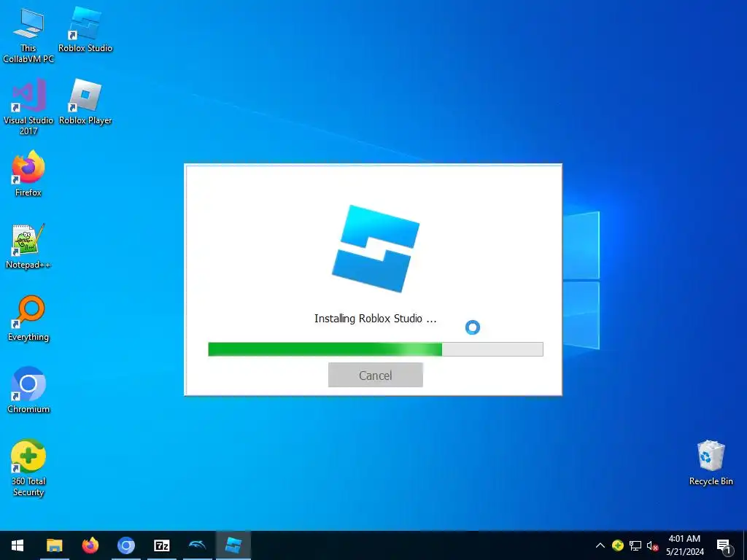The width and height of the screenshot is (747, 560).
Task: Open the Action Center notifications icon
Action: 724,546
